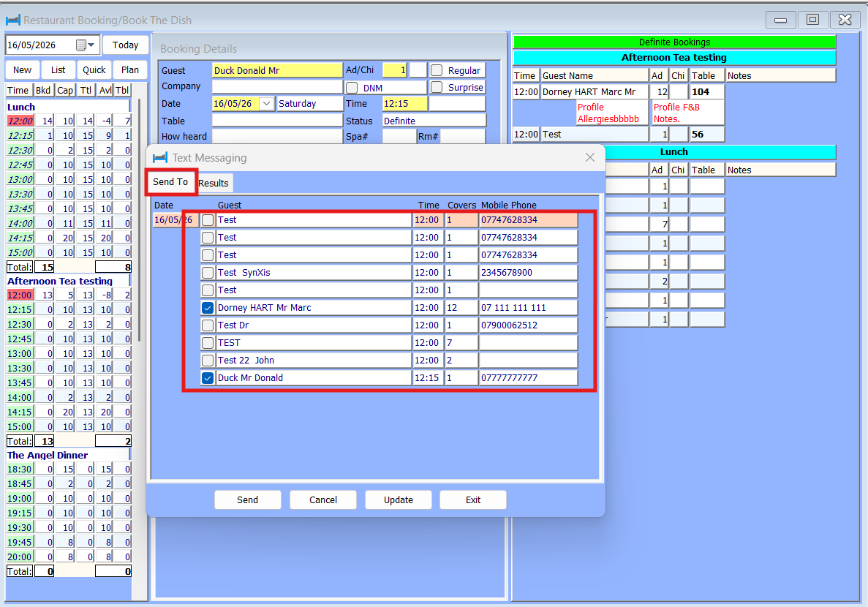Tick the checkbox for TEST with 7 covers
Screen dimensions: 868x607
tap(208, 343)
